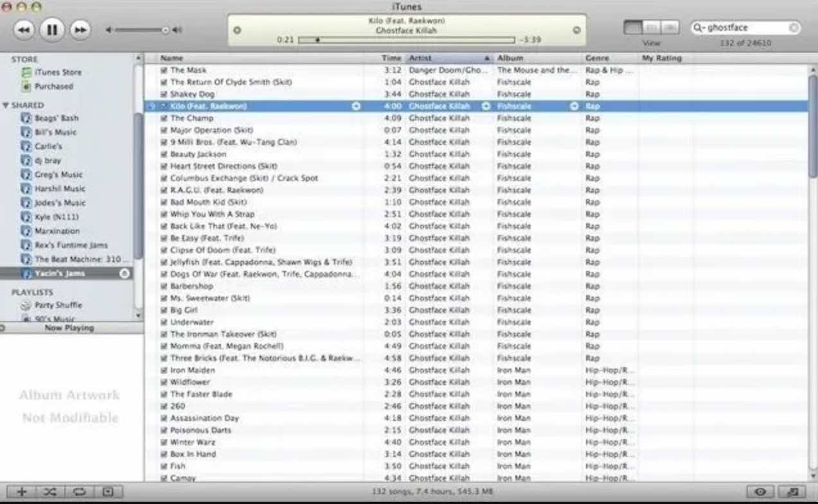Click the left circle icon in the song display
818x504 pixels.
click(237, 30)
